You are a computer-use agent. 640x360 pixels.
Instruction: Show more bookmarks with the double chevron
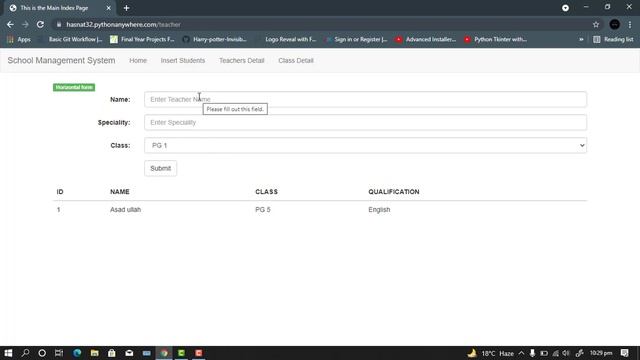point(581,40)
